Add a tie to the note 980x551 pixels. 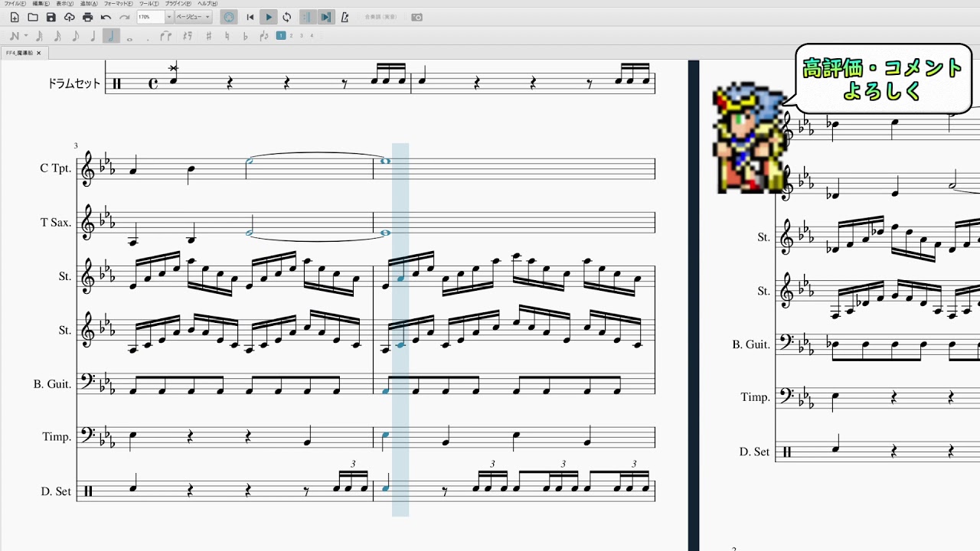pyautogui.click(x=165, y=36)
